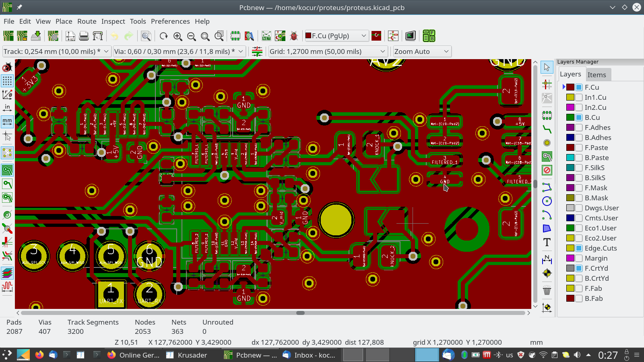The height and width of the screenshot is (362, 644).
Task: Show zone outlines only
Action: (x=7, y=197)
